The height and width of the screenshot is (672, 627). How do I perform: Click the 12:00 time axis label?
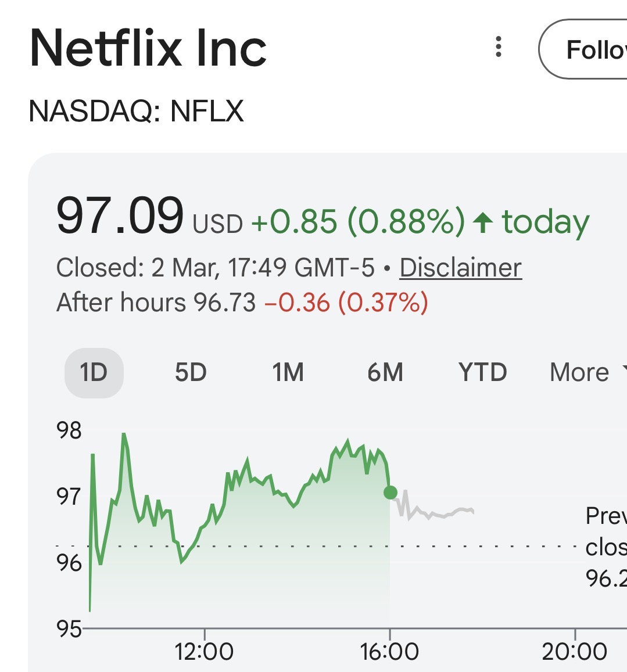point(204,652)
